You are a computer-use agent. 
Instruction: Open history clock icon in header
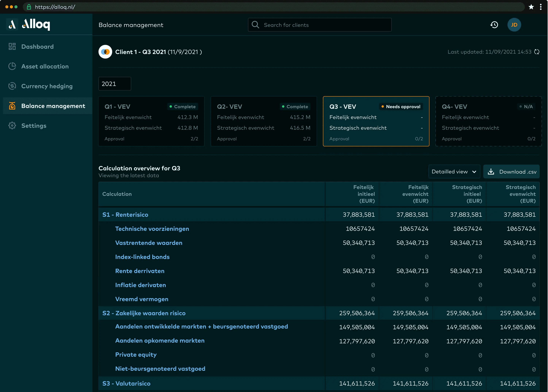tap(494, 25)
